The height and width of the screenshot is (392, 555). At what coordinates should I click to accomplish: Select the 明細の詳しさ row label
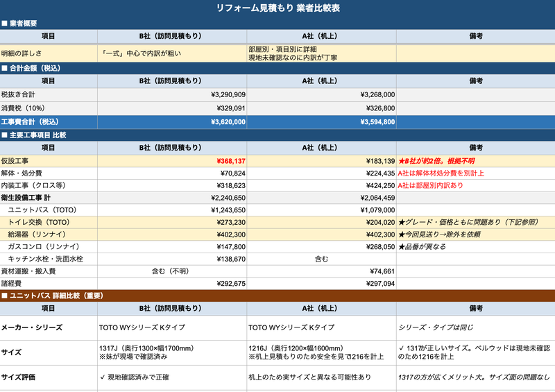[x=25, y=53]
